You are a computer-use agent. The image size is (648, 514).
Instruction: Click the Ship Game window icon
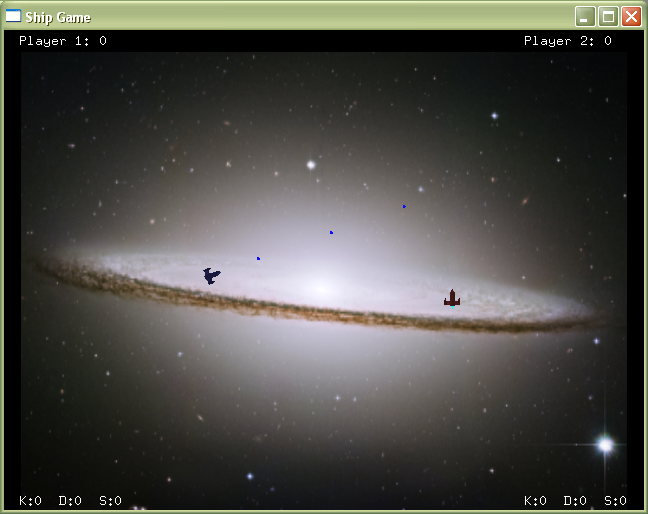pyautogui.click(x=13, y=16)
